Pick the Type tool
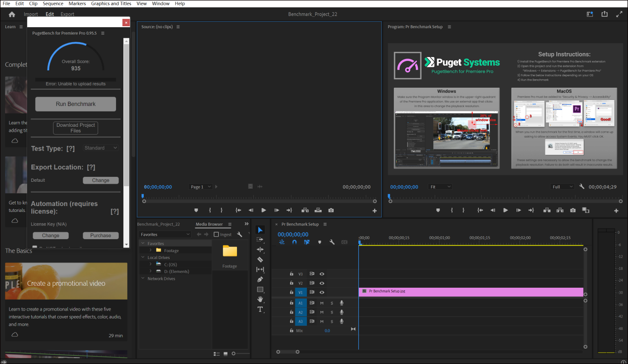 click(x=260, y=309)
